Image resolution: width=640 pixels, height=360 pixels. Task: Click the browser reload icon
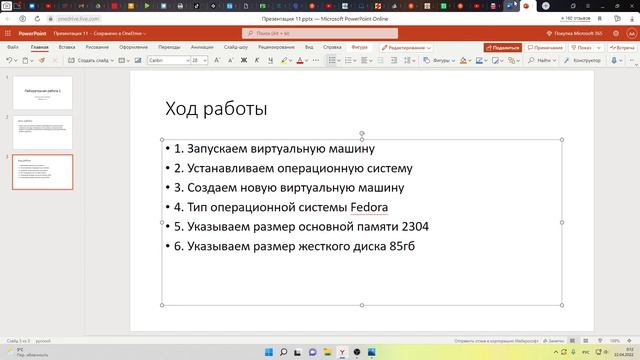tap(37, 19)
